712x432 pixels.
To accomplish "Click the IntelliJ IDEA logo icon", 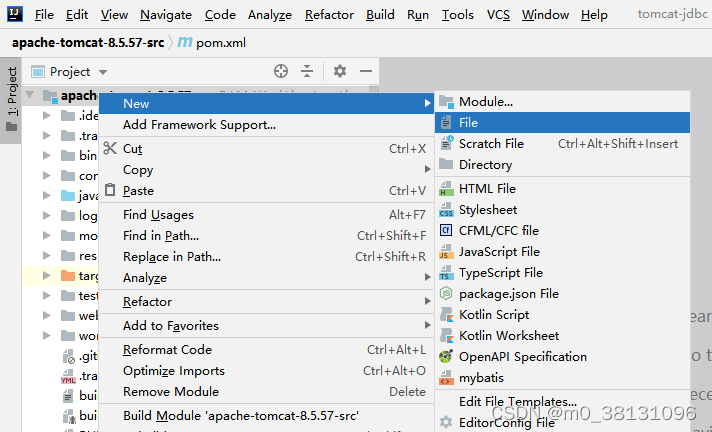I will 15,14.
